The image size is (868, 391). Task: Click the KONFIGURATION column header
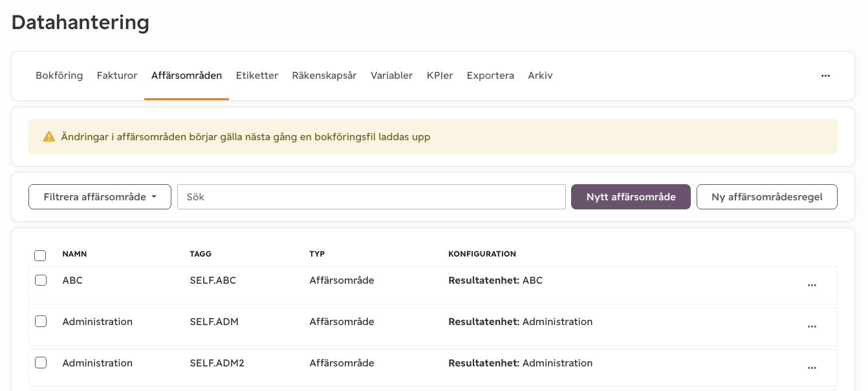pyautogui.click(x=482, y=254)
